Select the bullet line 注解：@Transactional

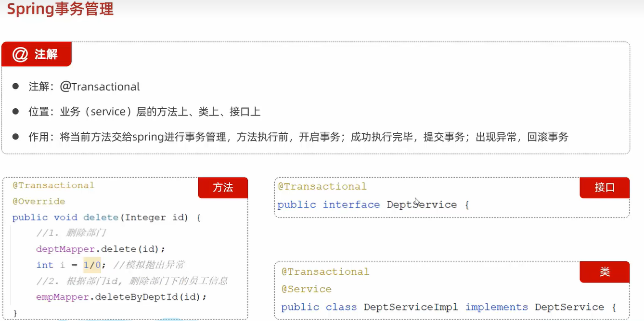pyautogui.click(x=76, y=87)
